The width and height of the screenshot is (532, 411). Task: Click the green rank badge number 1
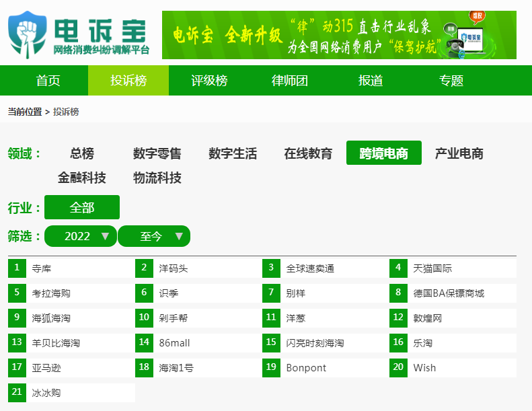point(17,268)
